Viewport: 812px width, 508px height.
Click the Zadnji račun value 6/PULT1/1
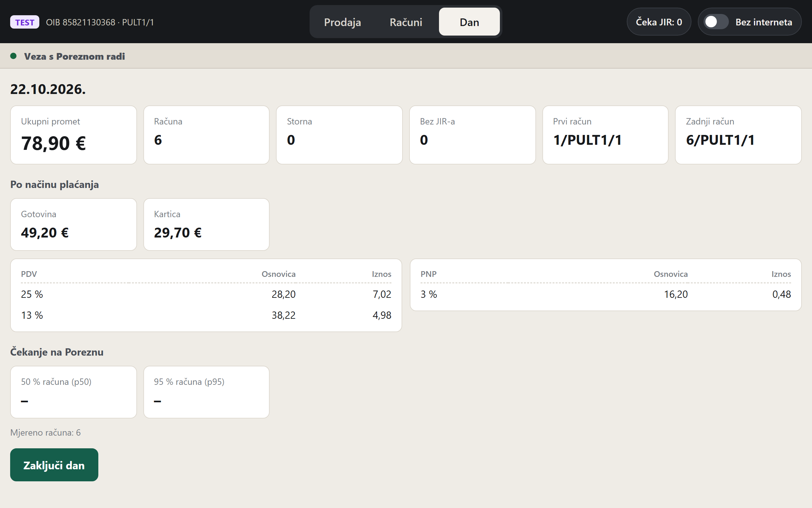tap(720, 140)
